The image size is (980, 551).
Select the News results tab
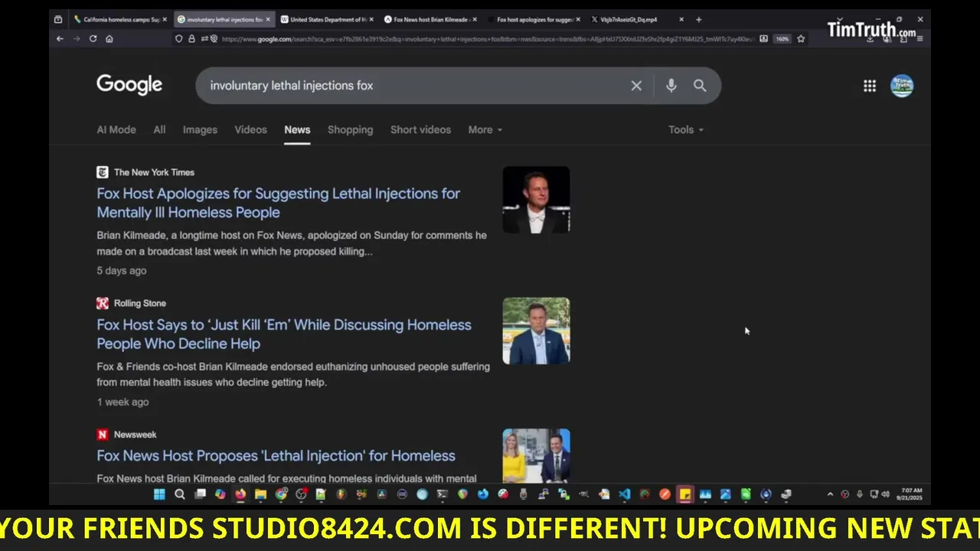click(x=297, y=129)
